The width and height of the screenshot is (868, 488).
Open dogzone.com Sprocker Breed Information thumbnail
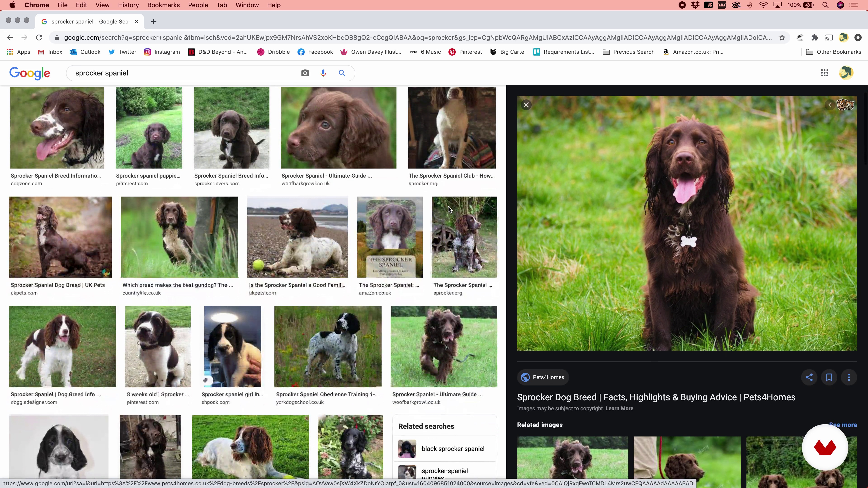pyautogui.click(x=57, y=128)
